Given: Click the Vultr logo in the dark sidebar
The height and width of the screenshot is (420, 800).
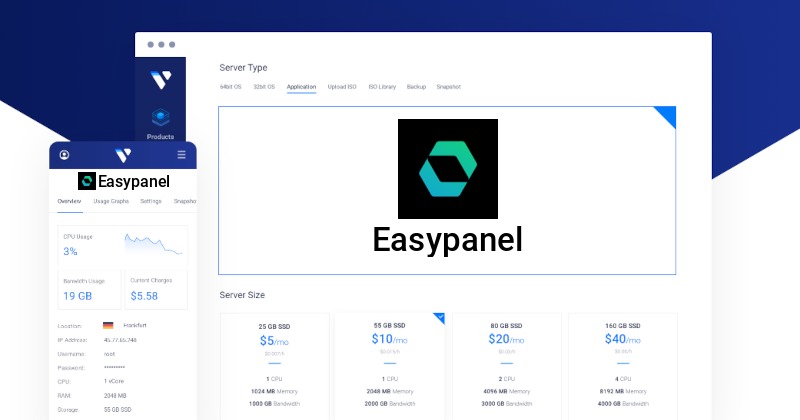Looking at the screenshot, I should 161,80.
